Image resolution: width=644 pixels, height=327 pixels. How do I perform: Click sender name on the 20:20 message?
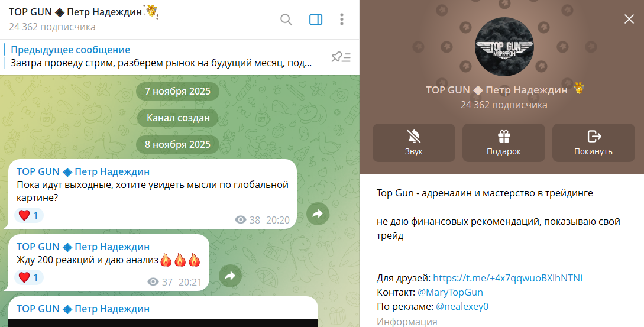pyautogui.click(x=83, y=171)
